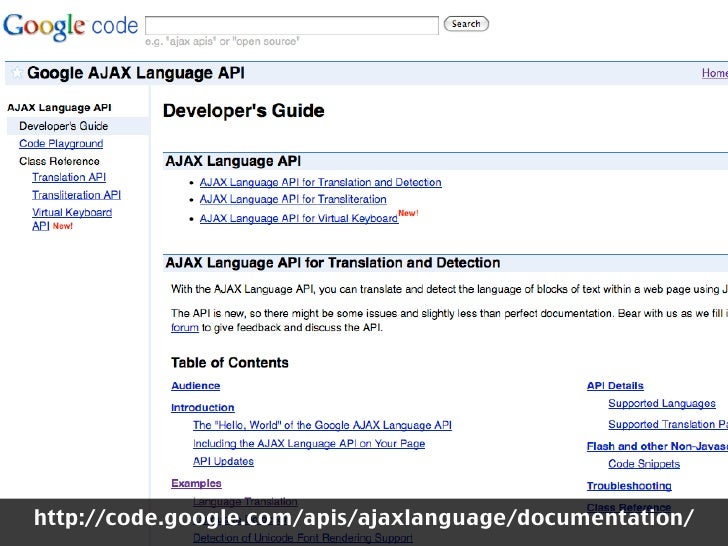Screen dimensions: 728x546
Task: Open the Supported Languages link
Action: (661, 404)
